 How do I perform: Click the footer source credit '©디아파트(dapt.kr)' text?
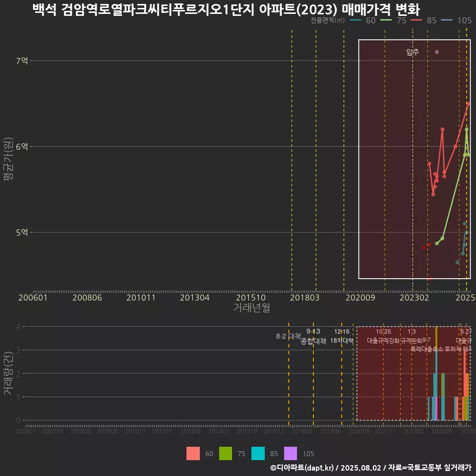[x=302, y=468]
